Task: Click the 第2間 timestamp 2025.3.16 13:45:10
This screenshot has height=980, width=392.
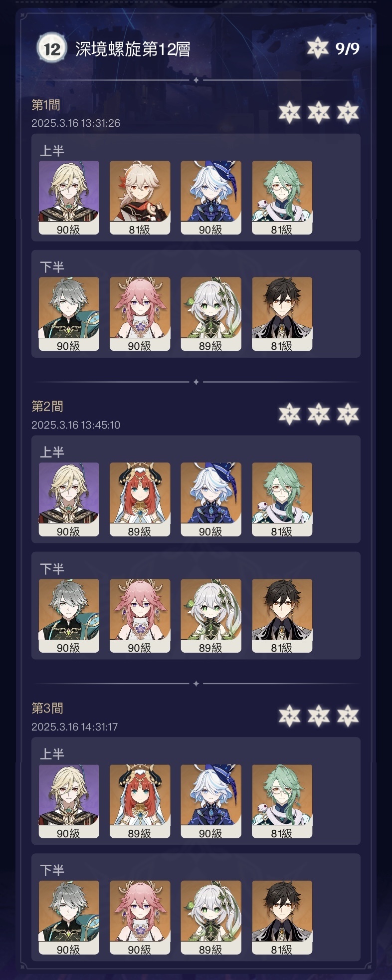Action: pyautogui.click(x=76, y=425)
